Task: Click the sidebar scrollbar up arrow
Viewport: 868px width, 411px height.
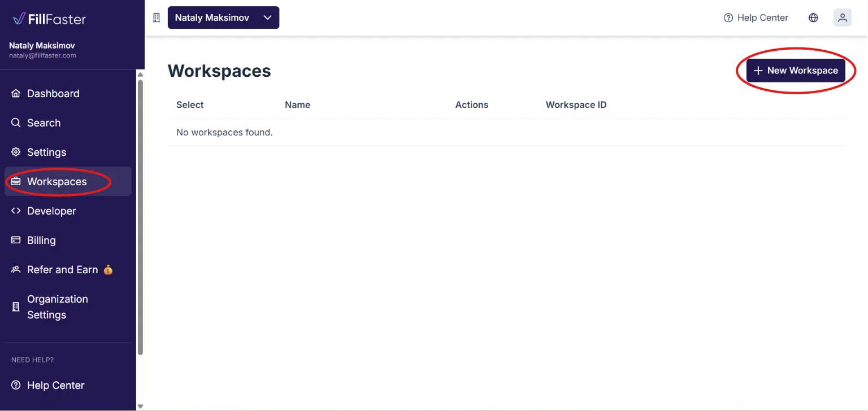Action: click(140, 74)
